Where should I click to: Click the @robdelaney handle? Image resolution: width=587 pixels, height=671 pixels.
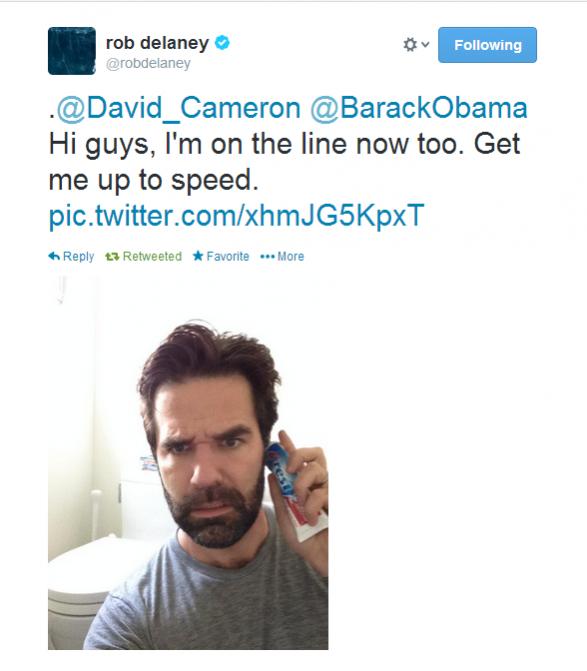(148, 63)
